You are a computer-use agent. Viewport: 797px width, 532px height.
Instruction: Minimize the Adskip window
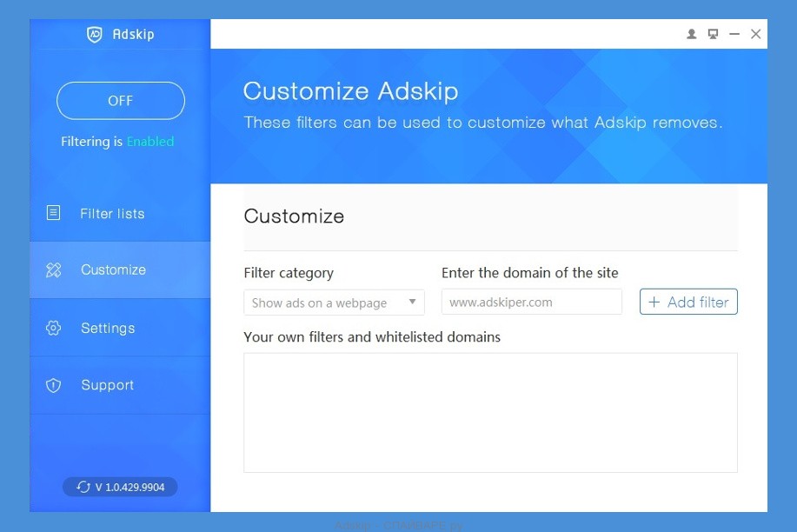click(x=734, y=34)
